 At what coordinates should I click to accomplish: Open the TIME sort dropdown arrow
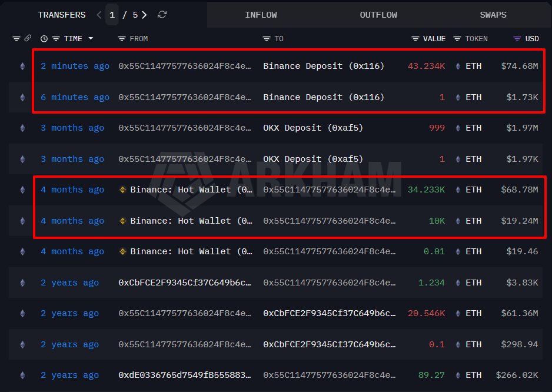(x=91, y=38)
